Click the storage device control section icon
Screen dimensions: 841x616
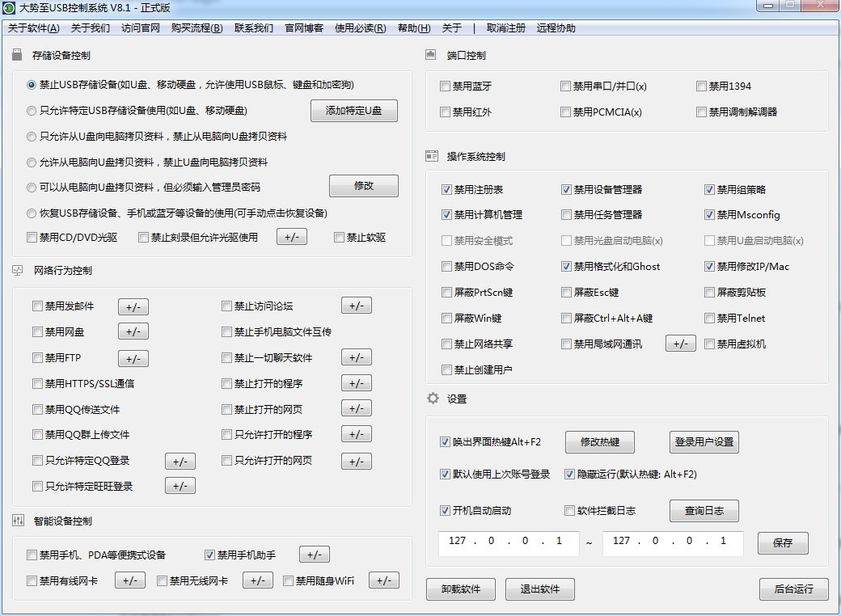coord(18,55)
